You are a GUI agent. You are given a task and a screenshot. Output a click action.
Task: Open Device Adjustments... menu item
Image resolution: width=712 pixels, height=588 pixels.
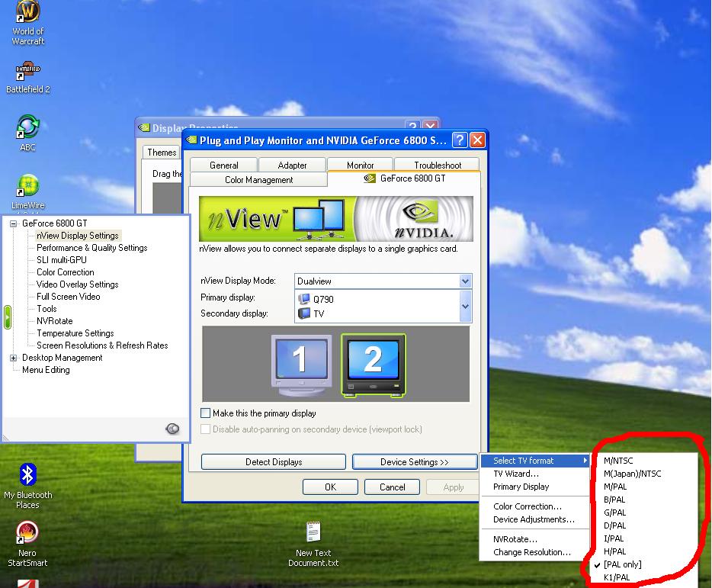click(x=534, y=519)
